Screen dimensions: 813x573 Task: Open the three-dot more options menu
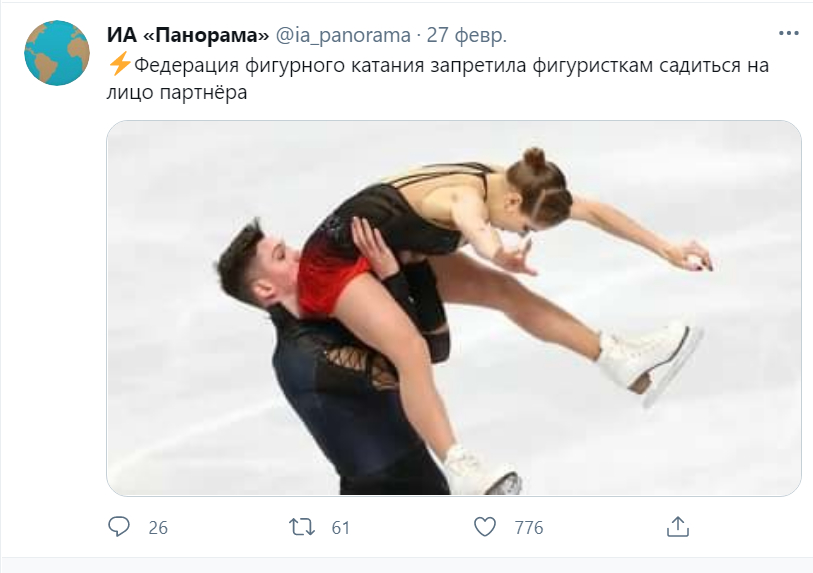point(789,33)
